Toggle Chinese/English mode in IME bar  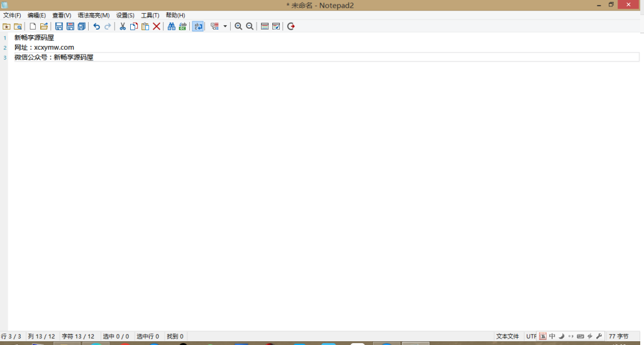(x=552, y=336)
